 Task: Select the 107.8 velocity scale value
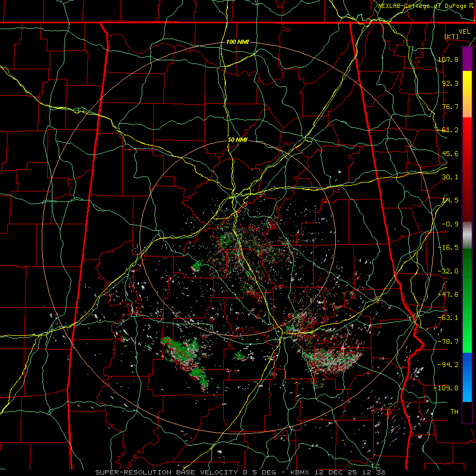(448, 59)
